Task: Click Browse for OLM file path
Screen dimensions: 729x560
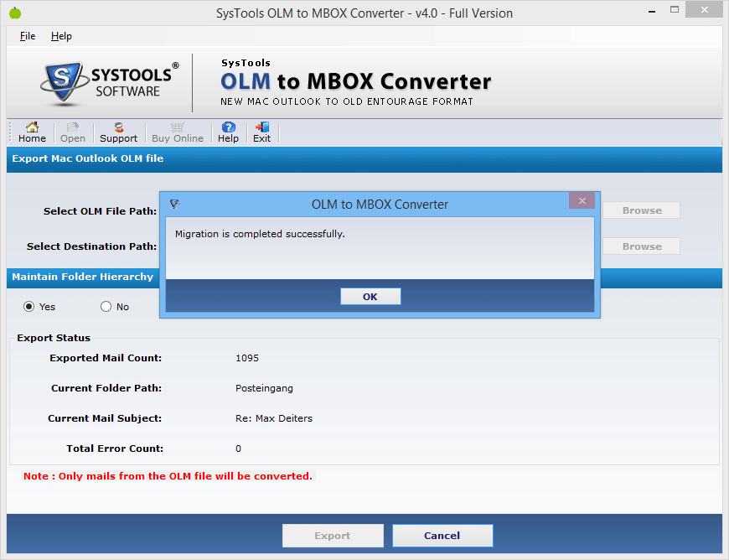Action: [x=642, y=210]
